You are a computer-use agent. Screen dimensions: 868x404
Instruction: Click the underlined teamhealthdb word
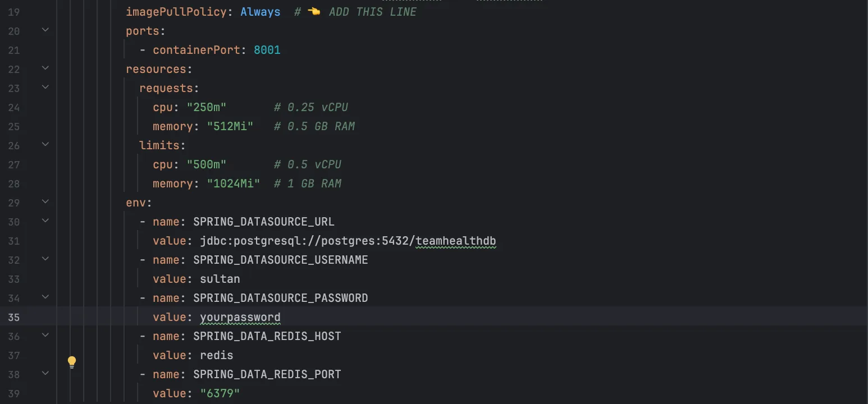(x=456, y=241)
